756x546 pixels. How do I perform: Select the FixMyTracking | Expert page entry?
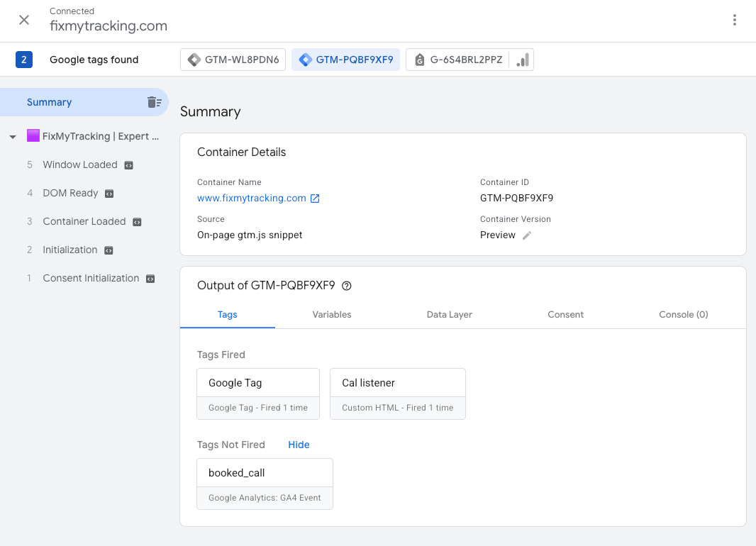coord(101,136)
